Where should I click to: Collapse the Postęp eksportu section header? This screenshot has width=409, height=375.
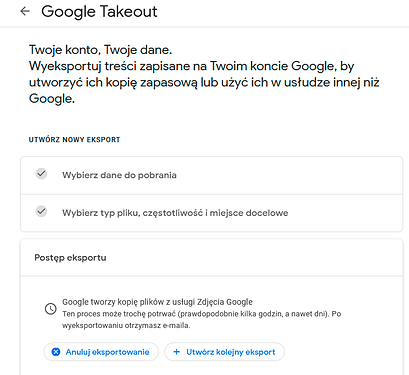pos(211,258)
